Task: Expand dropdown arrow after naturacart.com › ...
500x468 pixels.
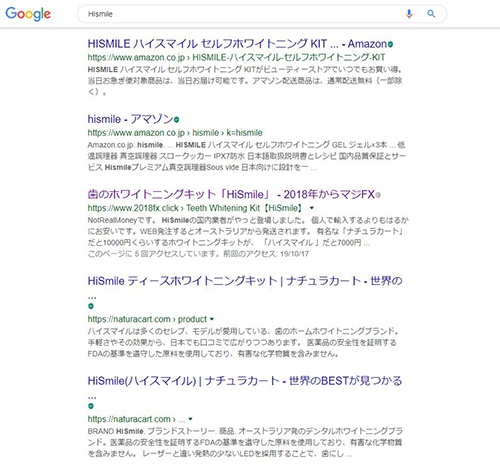Action: pos(190,419)
